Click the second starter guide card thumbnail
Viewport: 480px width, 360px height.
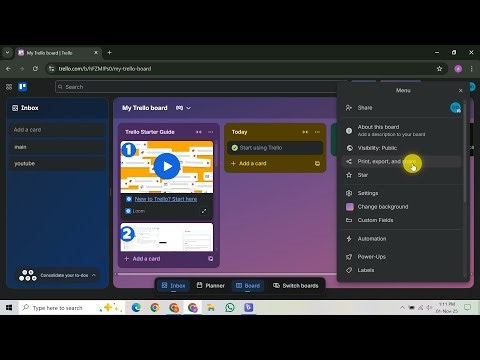click(x=167, y=237)
